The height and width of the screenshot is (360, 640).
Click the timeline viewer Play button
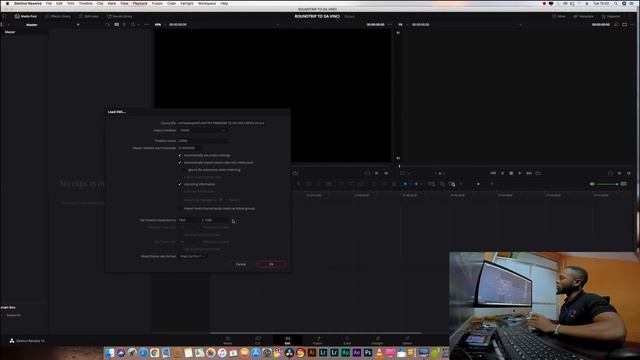(x=520, y=173)
